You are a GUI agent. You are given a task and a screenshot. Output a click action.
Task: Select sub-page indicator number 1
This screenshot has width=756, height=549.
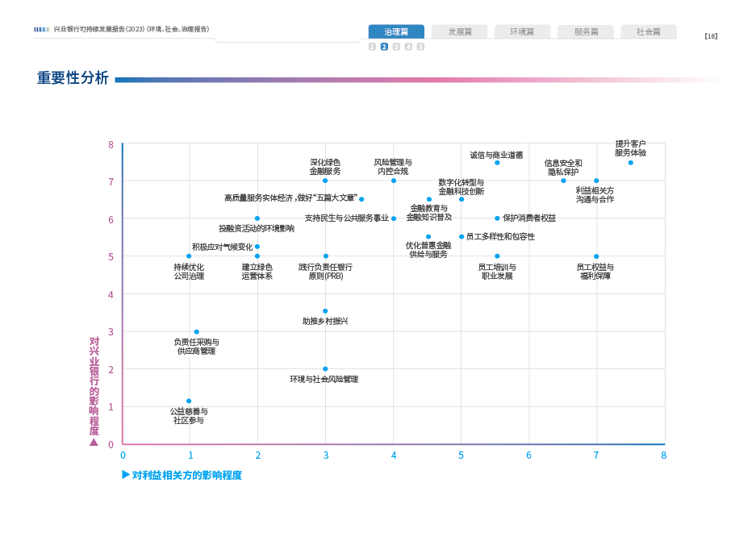[372, 47]
